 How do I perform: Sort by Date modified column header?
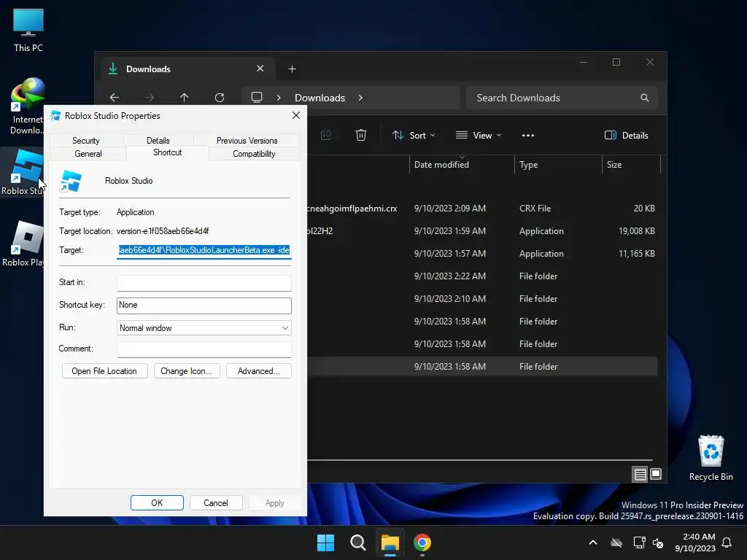(x=462, y=164)
